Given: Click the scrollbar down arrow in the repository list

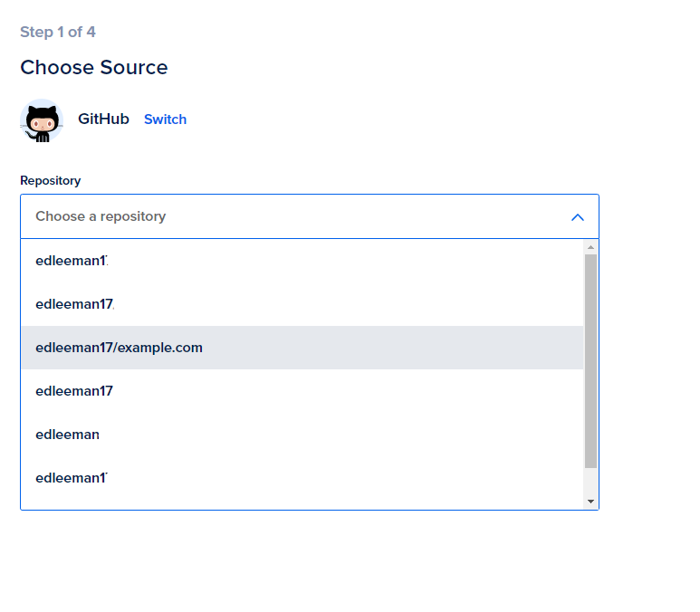Looking at the screenshot, I should 590,501.
